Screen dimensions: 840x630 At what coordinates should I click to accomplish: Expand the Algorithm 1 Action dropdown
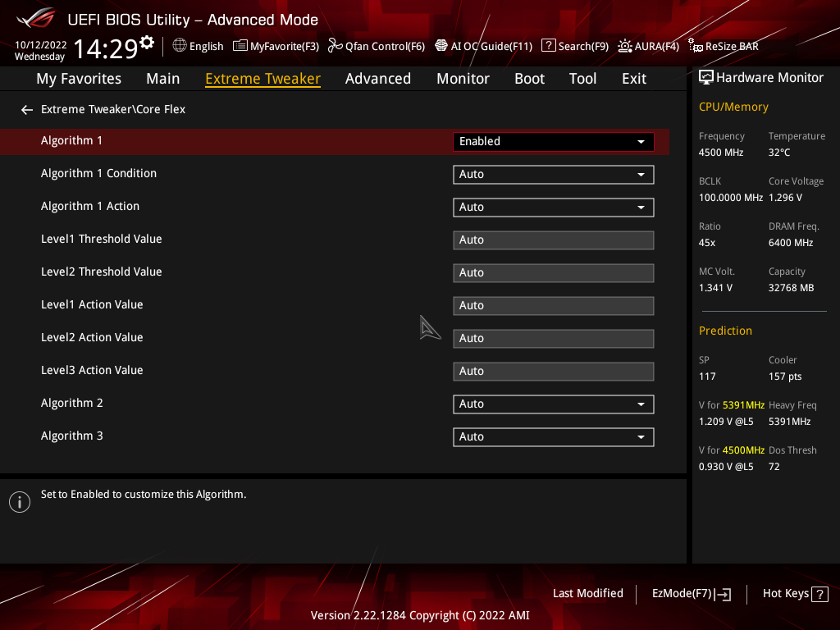pos(554,208)
